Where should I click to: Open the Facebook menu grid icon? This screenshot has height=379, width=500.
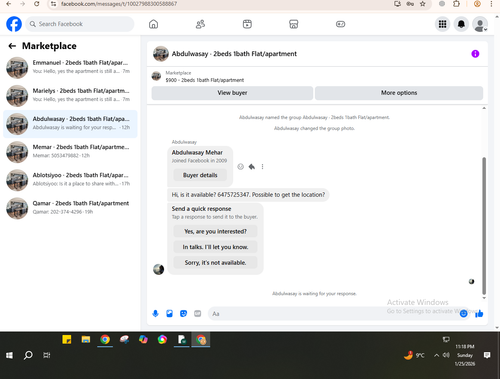click(442, 24)
